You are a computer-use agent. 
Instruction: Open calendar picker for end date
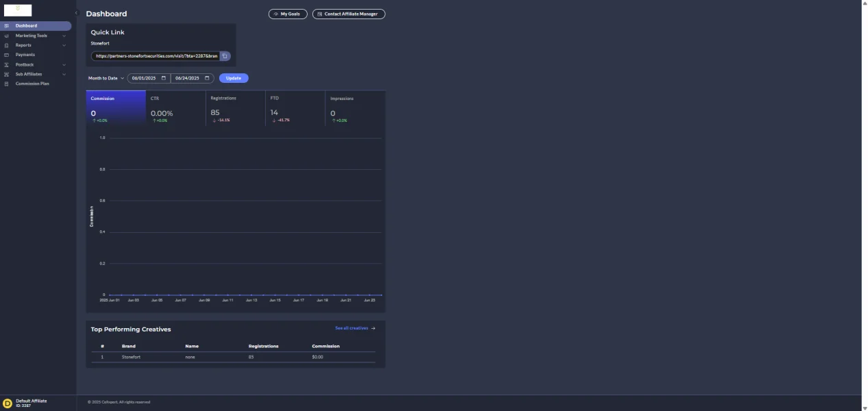click(207, 78)
